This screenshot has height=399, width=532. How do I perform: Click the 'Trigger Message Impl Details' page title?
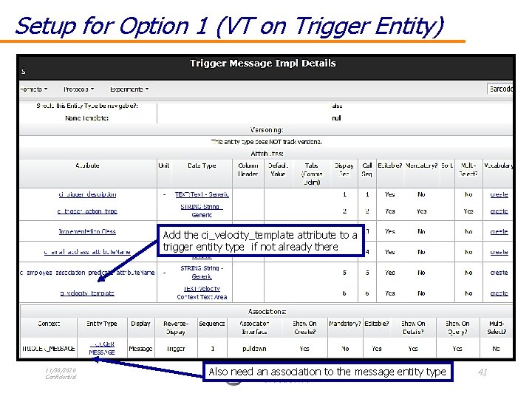coord(263,63)
